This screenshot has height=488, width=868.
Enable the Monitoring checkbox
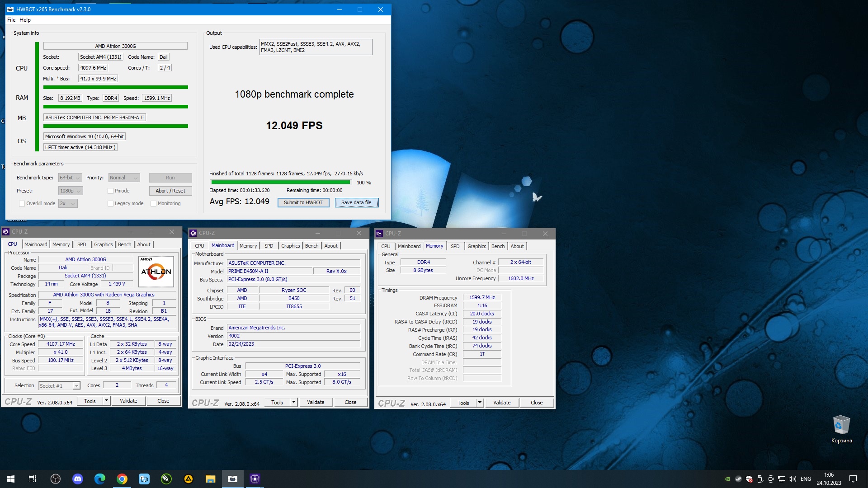click(x=154, y=203)
